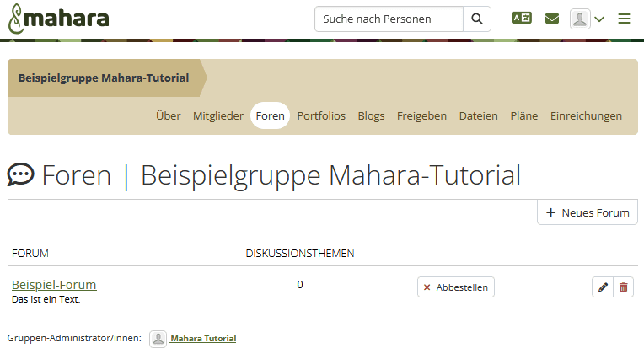This screenshot has width=644, height=359.
Task: Click the Mahara logo
Action: pyautogui.click(x=58, y=19)
